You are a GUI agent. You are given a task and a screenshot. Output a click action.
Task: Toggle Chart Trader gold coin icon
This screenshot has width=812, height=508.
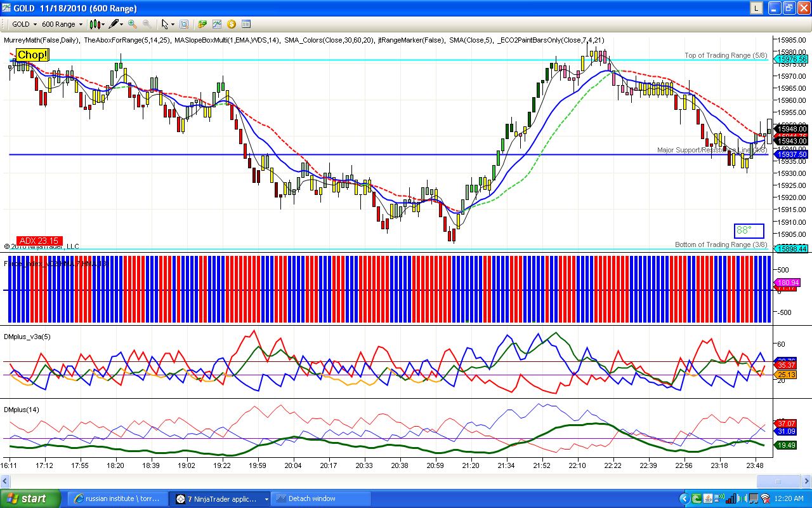(232, 24)
